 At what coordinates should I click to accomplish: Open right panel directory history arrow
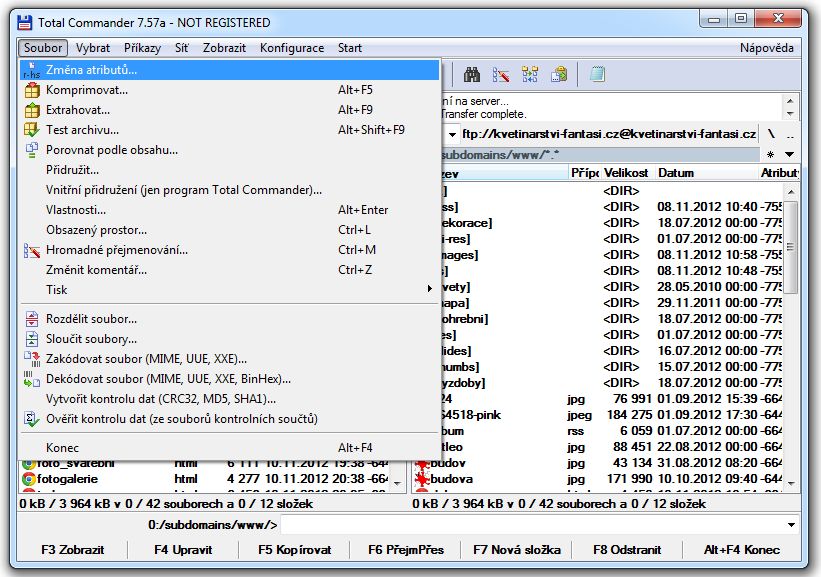tap(790, 155)
